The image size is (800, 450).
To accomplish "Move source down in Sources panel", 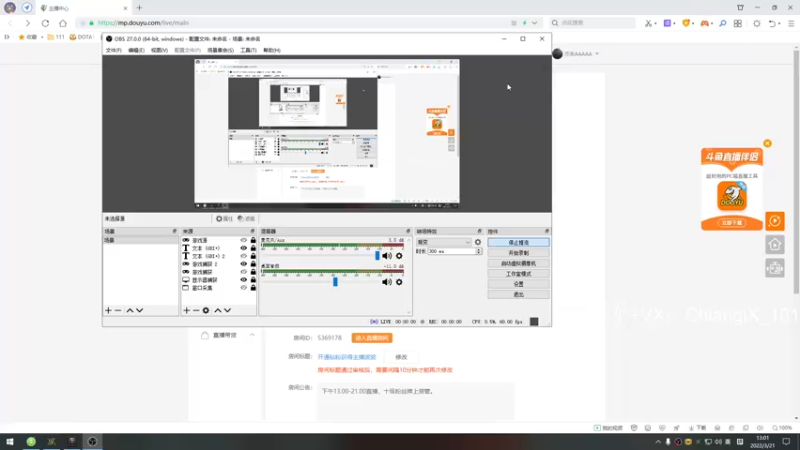I will (228, 310).
